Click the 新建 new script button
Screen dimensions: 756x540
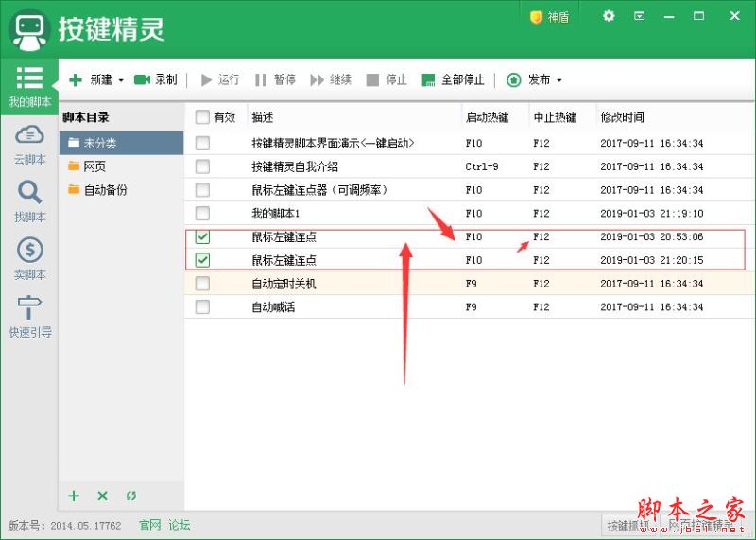(90, 79)
